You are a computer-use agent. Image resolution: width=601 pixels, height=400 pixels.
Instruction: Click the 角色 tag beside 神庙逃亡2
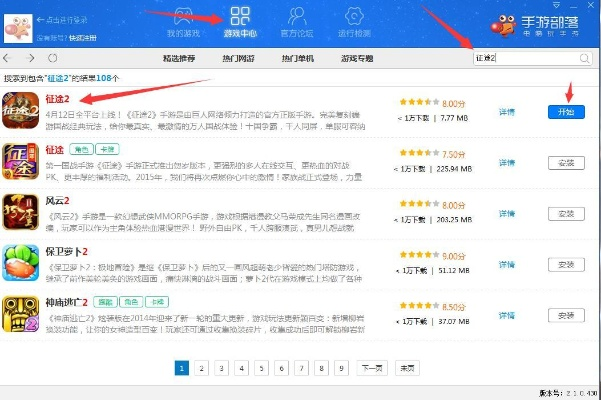pyautogui.click(x=131, y=302)
